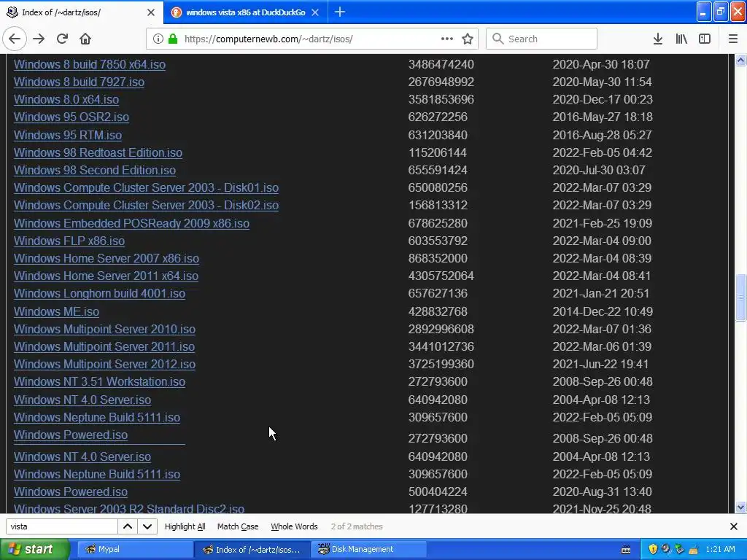The image size is (747, 560).
Task: Go back to the previous page
Action: [15, 39]
